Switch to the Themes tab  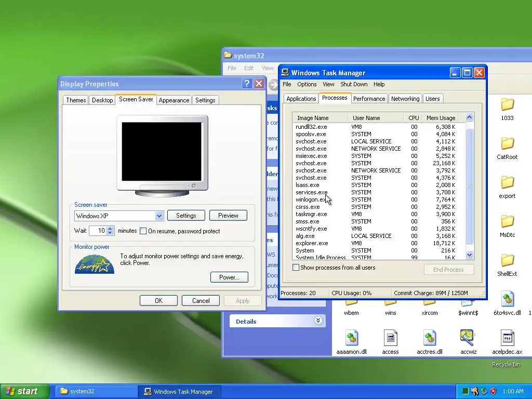pyautogui.click(x=76, y=100)
